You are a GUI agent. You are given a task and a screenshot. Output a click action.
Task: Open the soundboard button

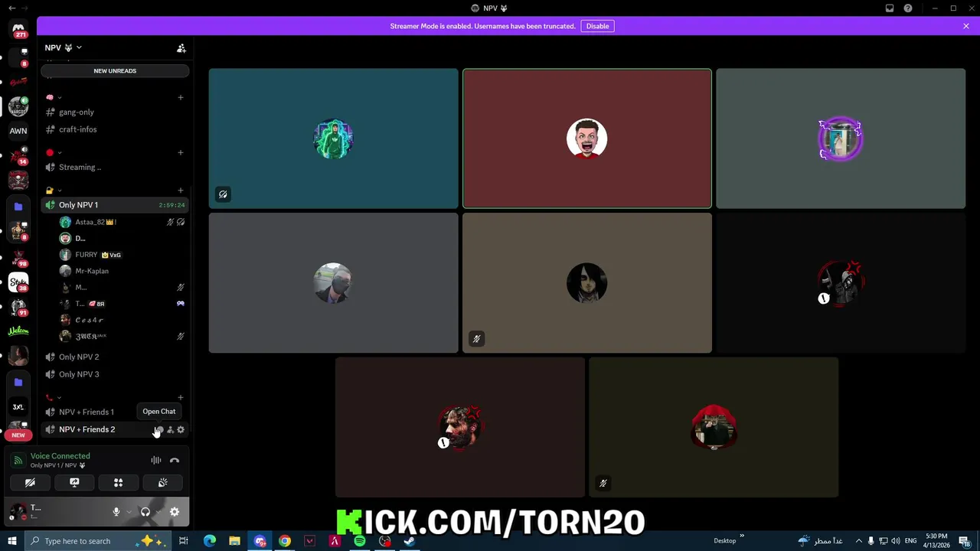point(162,483)
